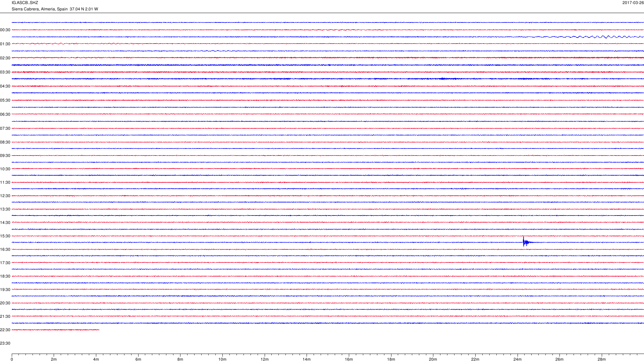Click the 8m axis tick label
Image resolution: width=644 pixels, height=362 pixels.
[x=180, y=360]
